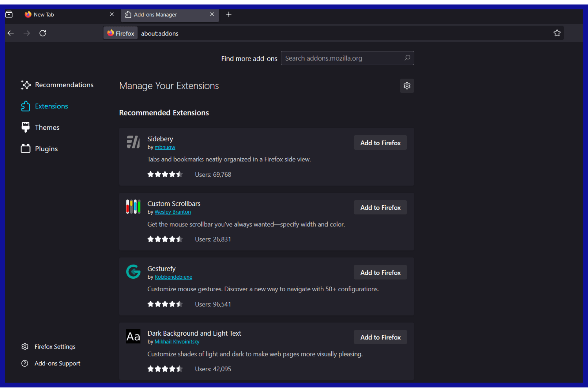Select the Extensions puzzle icon in sidebar
The width and height of the screenshot is (588, 392).
26,106
